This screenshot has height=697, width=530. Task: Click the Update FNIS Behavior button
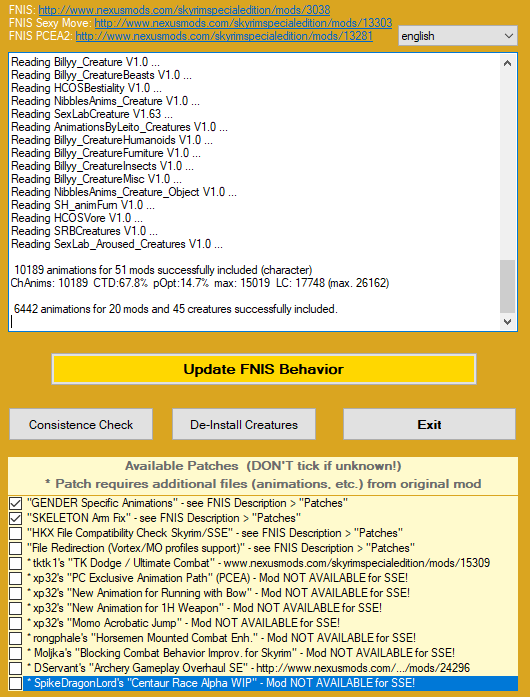click(x=264, y=369)
